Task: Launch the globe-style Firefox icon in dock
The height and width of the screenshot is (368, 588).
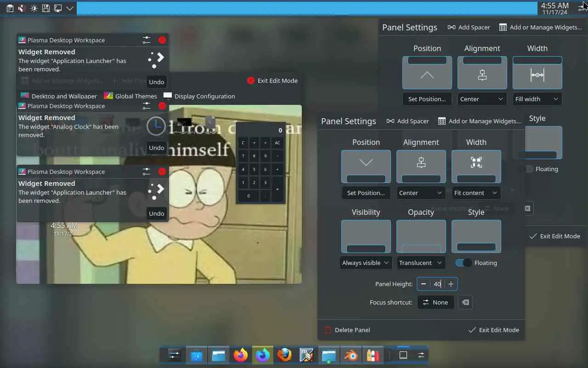Action: 284,355
